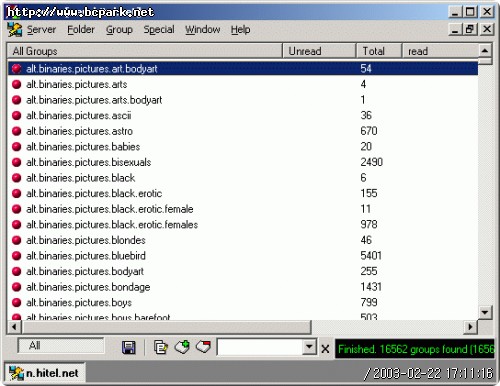
Task: Click the red ball beside alt.binaries.pictures.art.bodyart
Action: 16,69
